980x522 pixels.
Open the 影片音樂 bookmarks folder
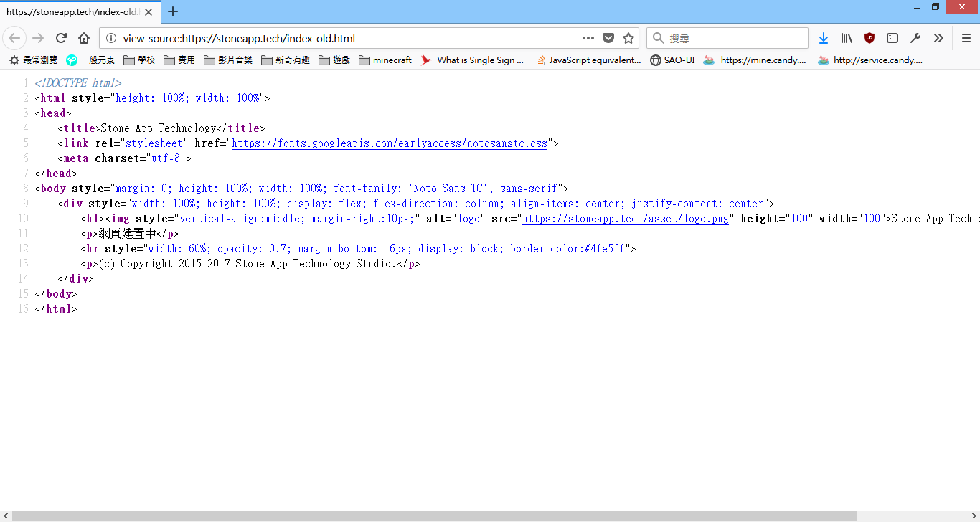point(228,60)
